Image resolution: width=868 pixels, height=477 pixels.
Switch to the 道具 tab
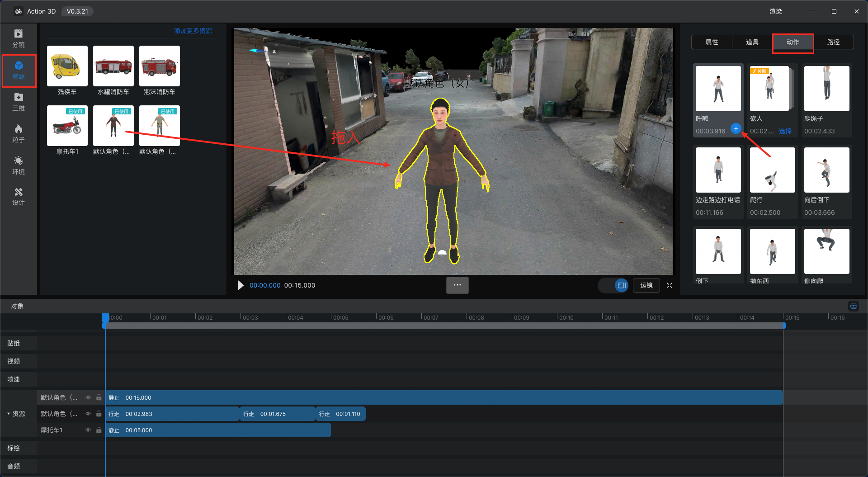[x=752, y=42]
